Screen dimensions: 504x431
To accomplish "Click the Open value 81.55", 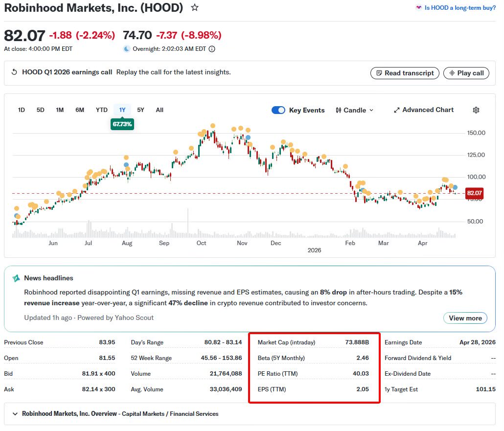I will coord(107,358).
